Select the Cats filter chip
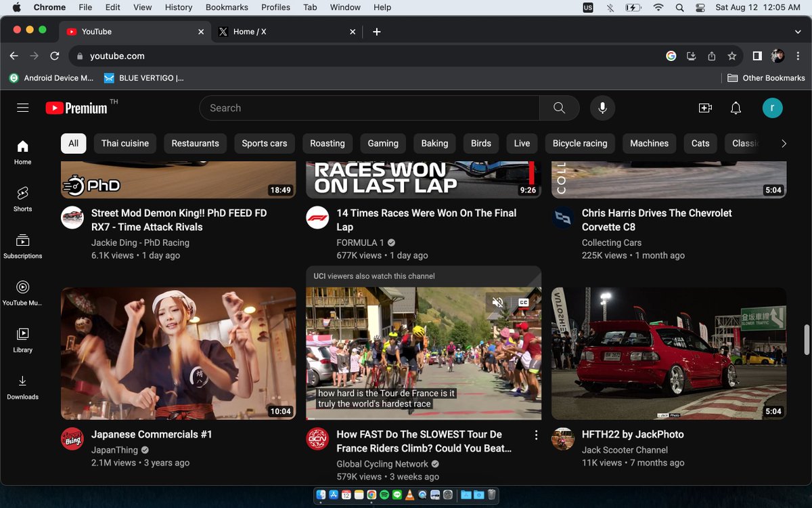 [x=700, y=144]
